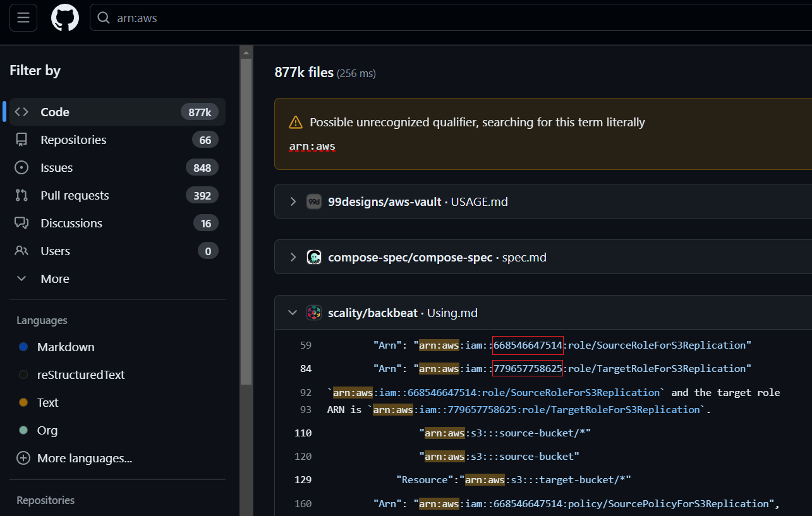Select the Code filter
Screen dimensions: 812x516
coord(117,112)
